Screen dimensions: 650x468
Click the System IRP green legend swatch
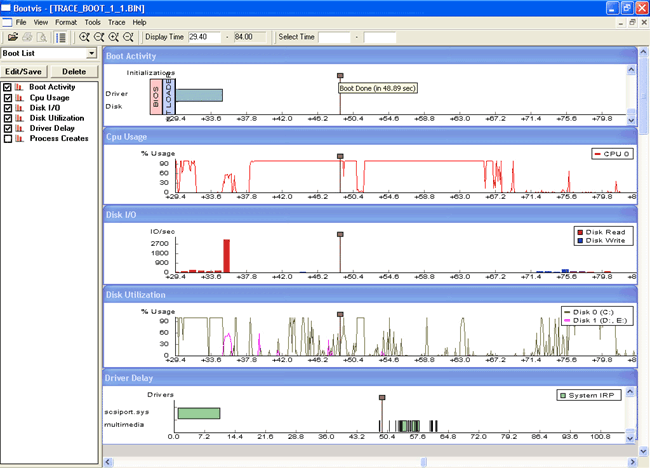(563, 395)
